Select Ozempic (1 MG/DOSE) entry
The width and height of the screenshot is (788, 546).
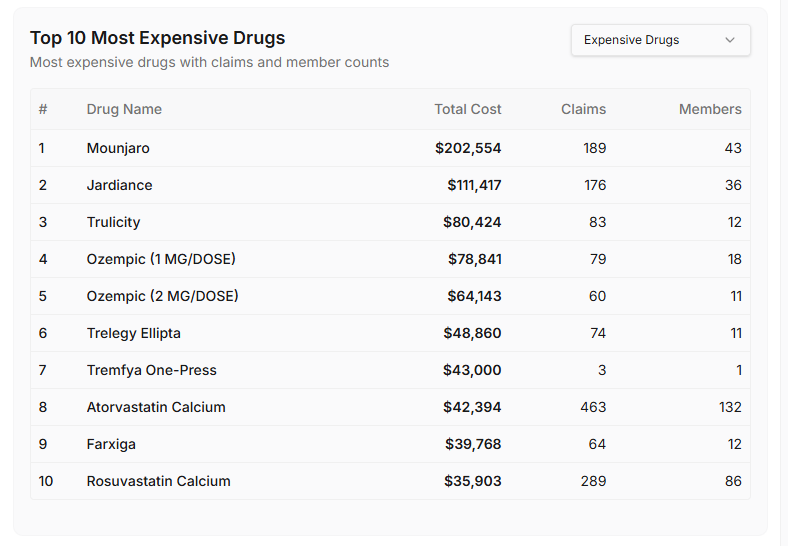click(x=161, y=259)
